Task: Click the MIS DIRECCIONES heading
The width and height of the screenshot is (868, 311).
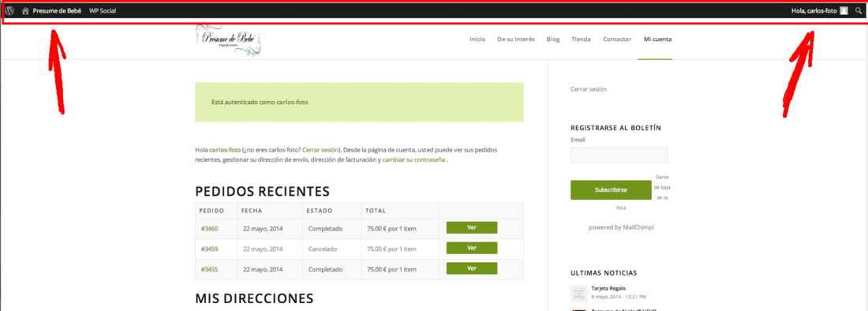Action: [x=254, y=298]
